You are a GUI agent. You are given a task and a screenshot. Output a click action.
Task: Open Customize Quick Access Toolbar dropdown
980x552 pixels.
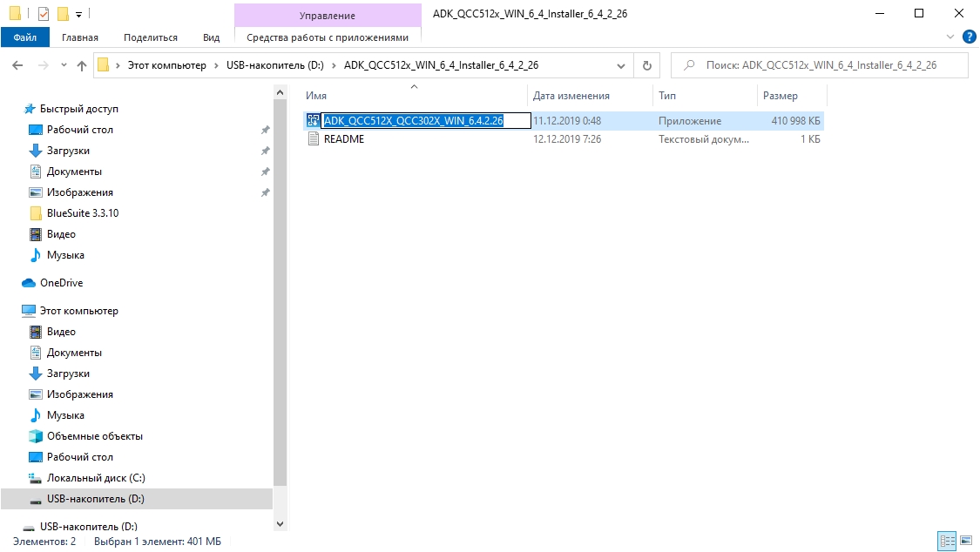[x=78, y=14]
